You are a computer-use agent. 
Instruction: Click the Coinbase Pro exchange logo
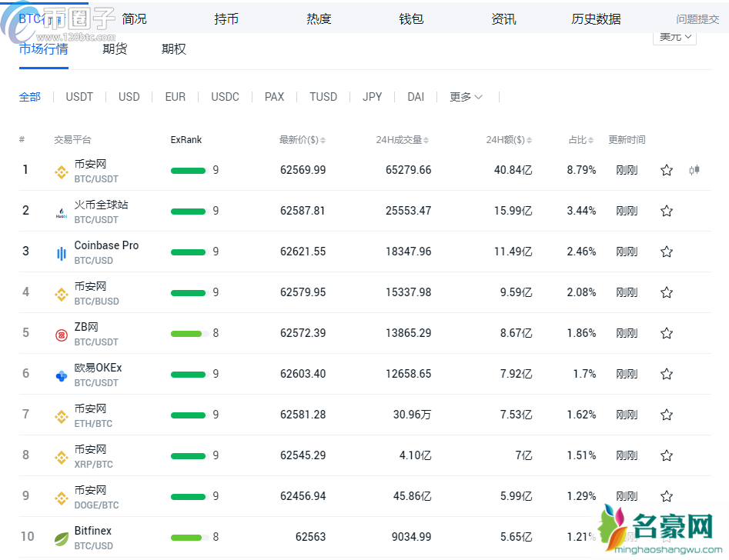coord(62,253)
